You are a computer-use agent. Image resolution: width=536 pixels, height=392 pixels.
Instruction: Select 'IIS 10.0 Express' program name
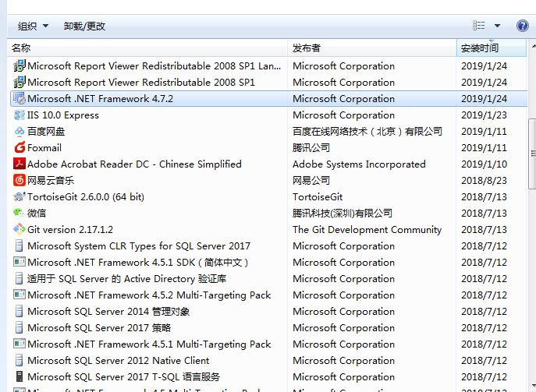click(63, 115)
